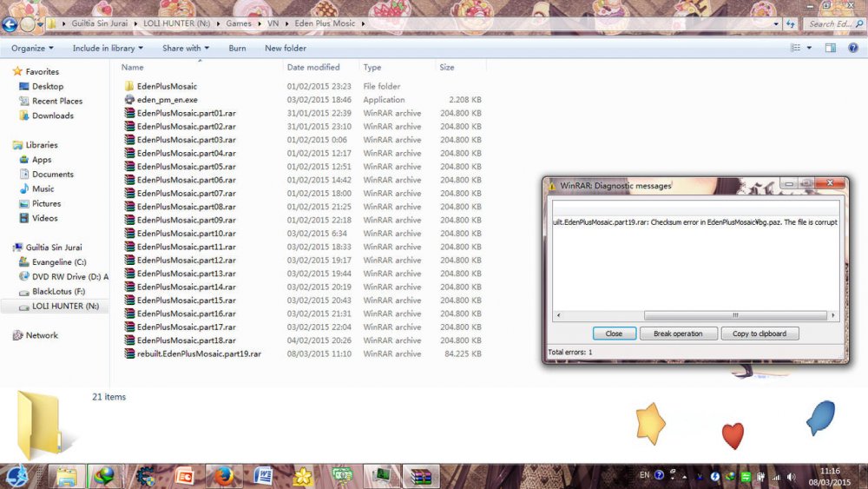
Task: Open the change-view options dropdown arrow
Action: [x=811, y=49]
